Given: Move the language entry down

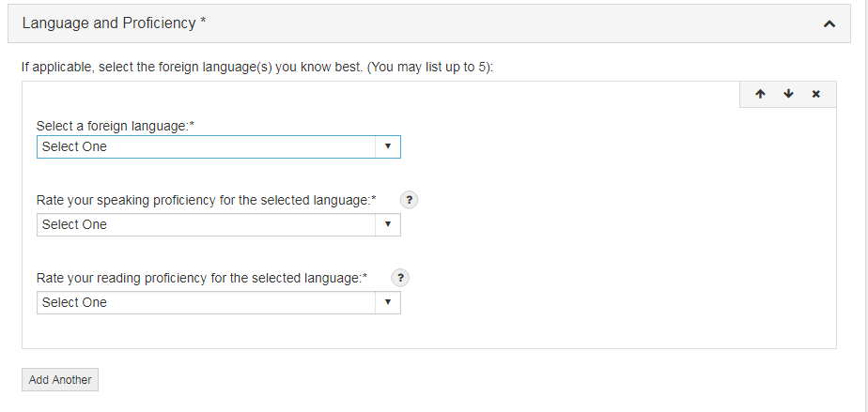Looking at the screenshot, I should [x=788, y=94].
